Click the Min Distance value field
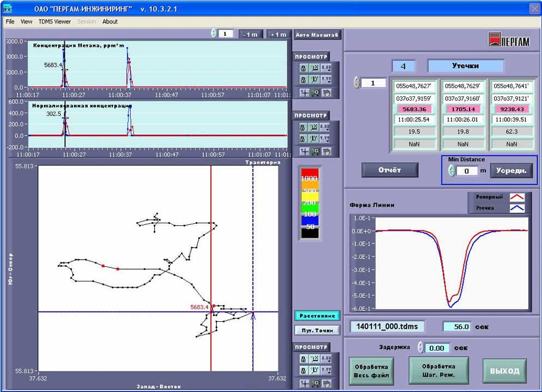 [467, 170]
